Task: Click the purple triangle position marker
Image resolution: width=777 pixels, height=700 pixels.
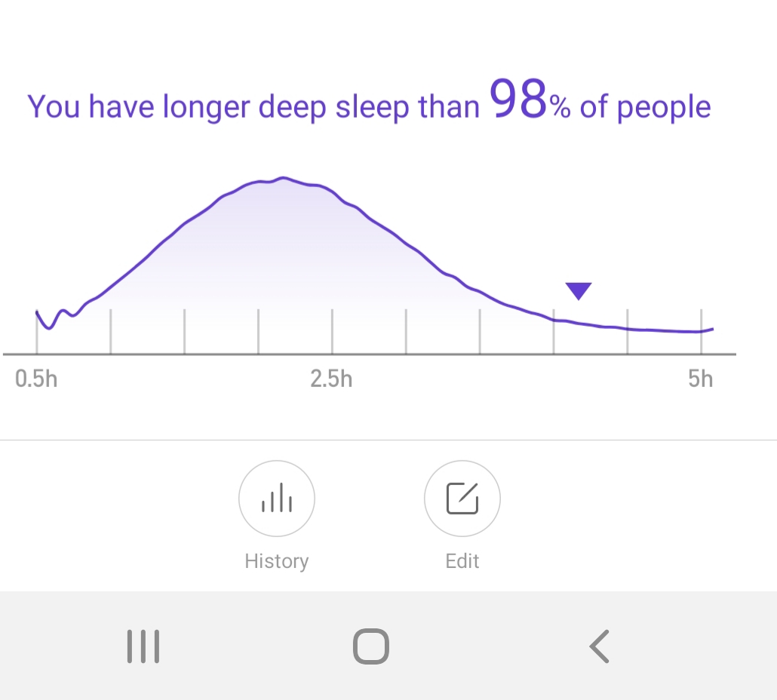Action: [x=579, y=291]
